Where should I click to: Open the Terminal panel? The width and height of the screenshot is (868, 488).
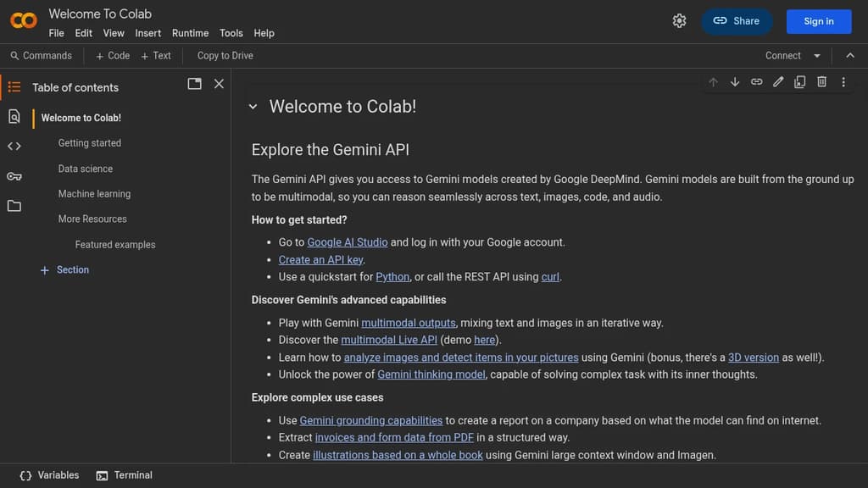click(x=125, y=475)
